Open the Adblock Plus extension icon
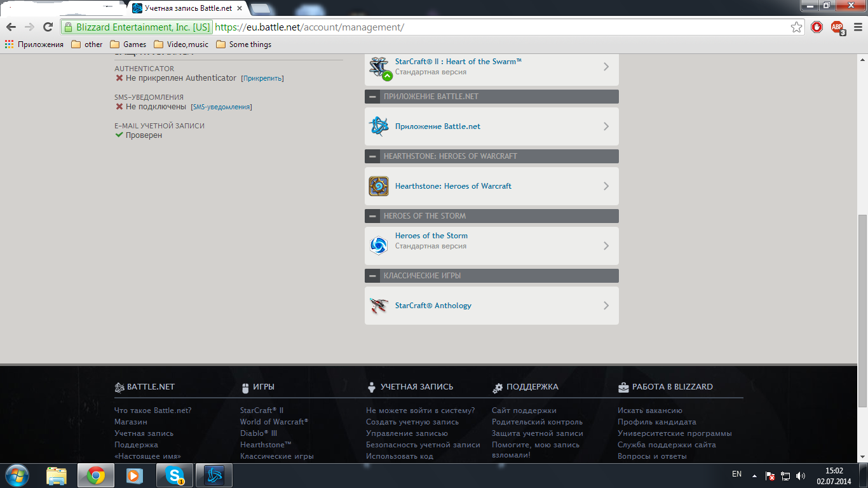 [x=837, y=27]
